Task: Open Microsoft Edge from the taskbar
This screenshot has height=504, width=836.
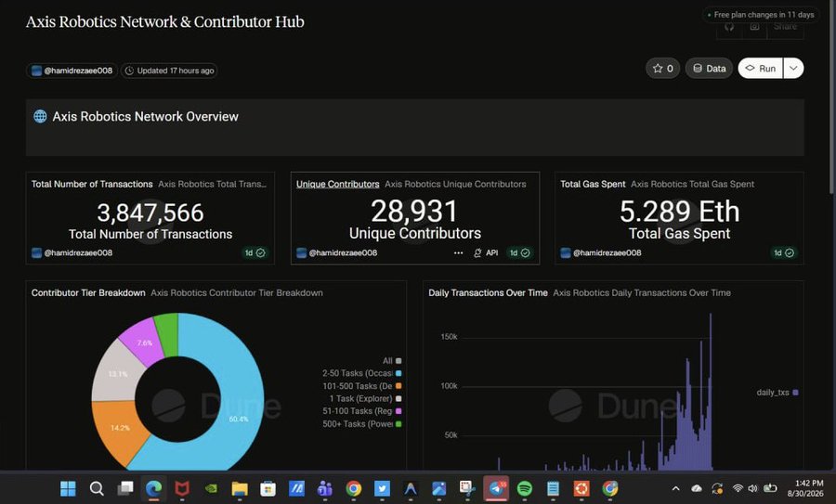Action: point(153,488)
